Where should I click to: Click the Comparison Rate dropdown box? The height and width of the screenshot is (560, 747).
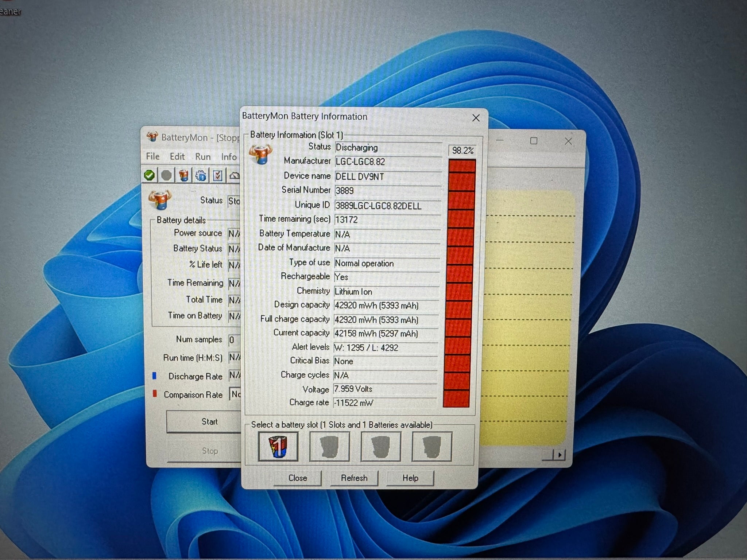(x=235, y=394)
